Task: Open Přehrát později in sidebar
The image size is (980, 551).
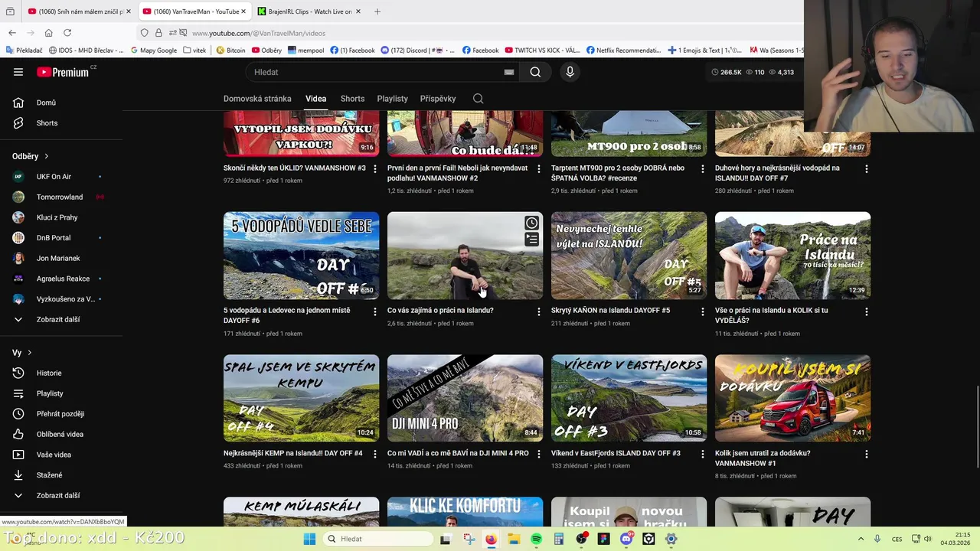Action: [61, 414]
